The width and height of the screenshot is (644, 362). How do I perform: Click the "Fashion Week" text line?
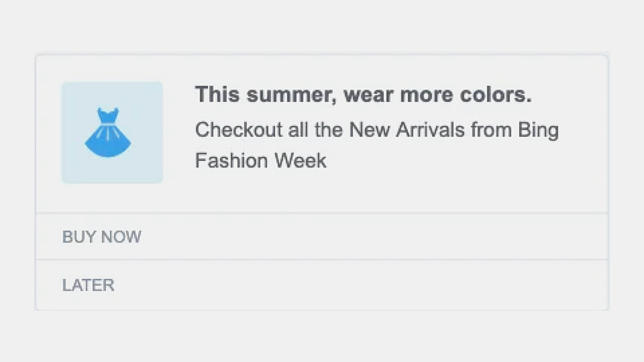[261, 161]
